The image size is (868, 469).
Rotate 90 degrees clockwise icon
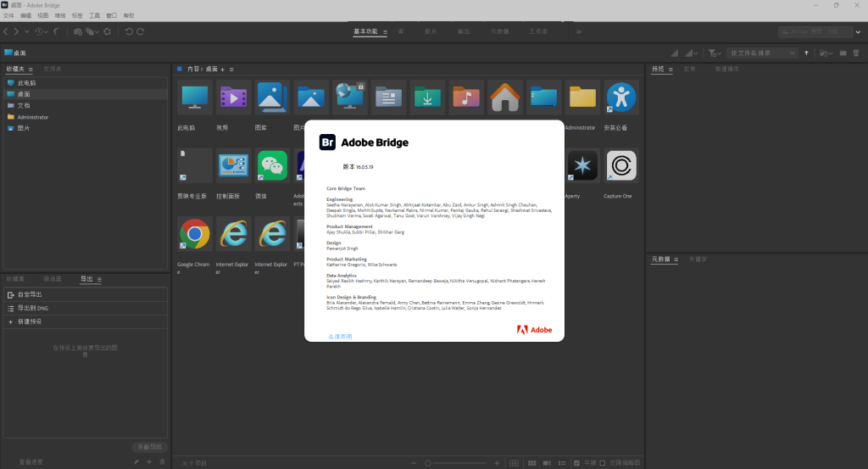pyautogui.click(x=141, y=31)
